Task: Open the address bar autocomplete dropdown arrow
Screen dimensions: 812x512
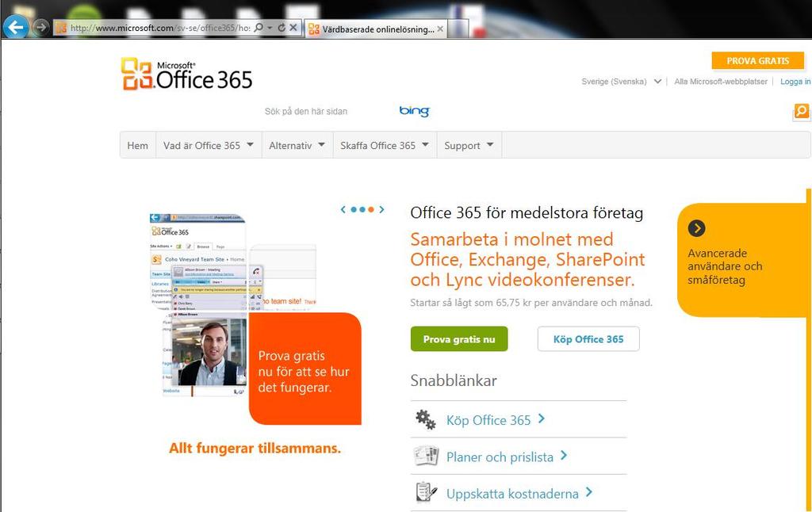Action: (x=270, y=28)
